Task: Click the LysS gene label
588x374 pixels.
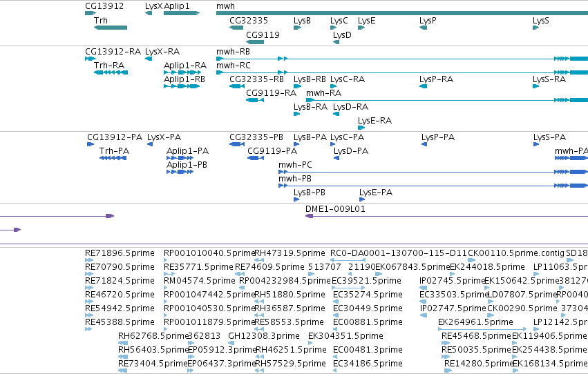Action: point(541,21)
